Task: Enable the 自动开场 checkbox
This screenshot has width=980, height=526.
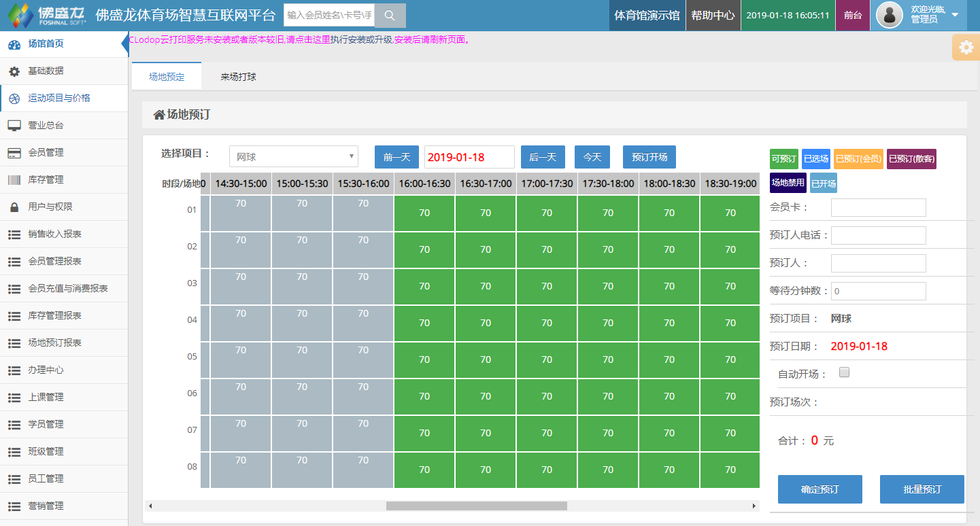Action: click(x=845, y=372)
